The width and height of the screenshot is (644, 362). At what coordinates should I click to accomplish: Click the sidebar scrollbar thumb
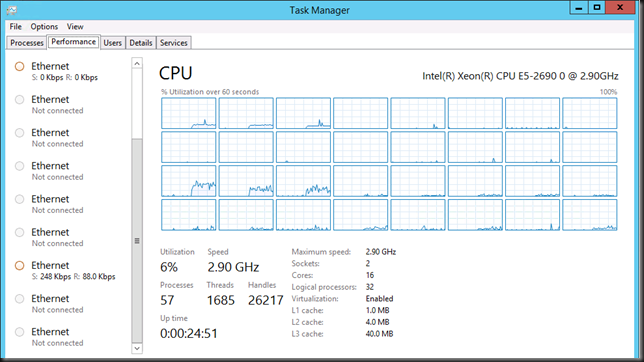(137, 240)
